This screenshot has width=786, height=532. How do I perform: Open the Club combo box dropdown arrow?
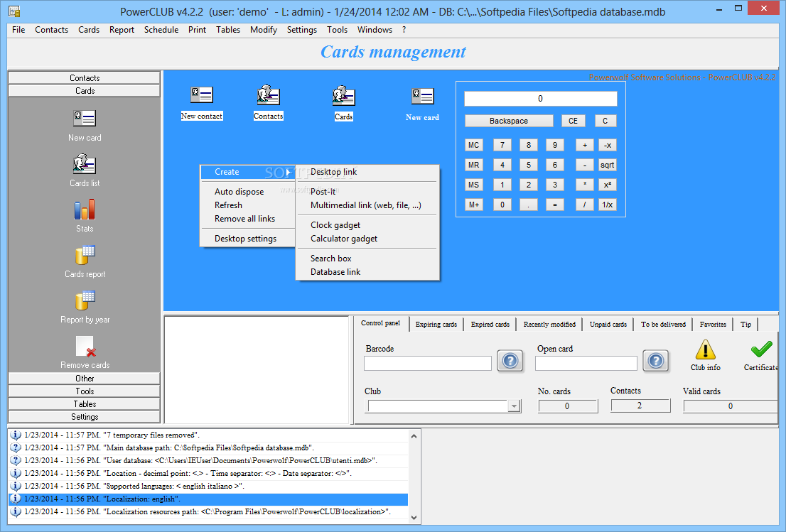click(514, 406)
